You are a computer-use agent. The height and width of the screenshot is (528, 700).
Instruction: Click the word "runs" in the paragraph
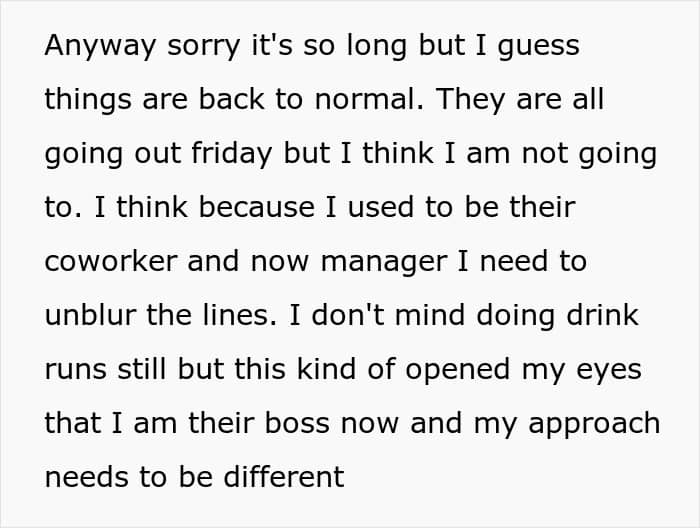tap(76, 370)
